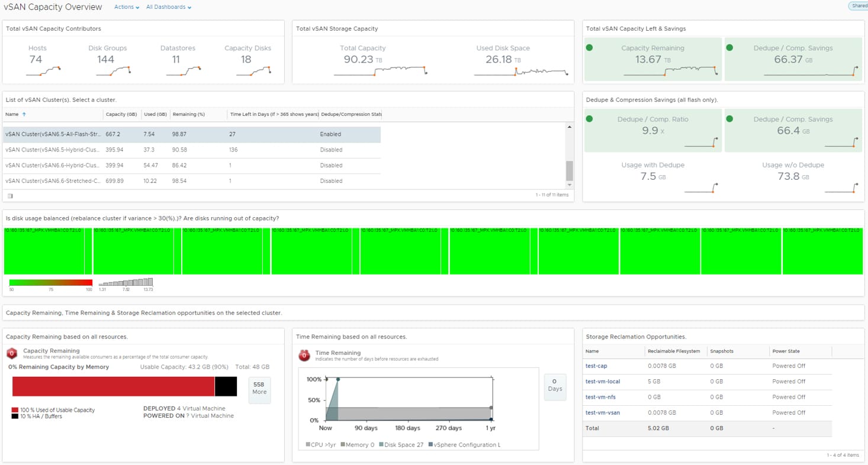The width and height of the screenshot is (868, 465).
Task: Sort cluster list by Capacity (GB) column
Action: tap(121, 114)
